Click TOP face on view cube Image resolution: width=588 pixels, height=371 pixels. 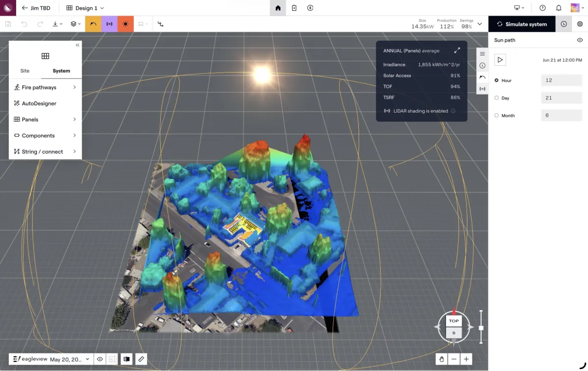[454, 321]
